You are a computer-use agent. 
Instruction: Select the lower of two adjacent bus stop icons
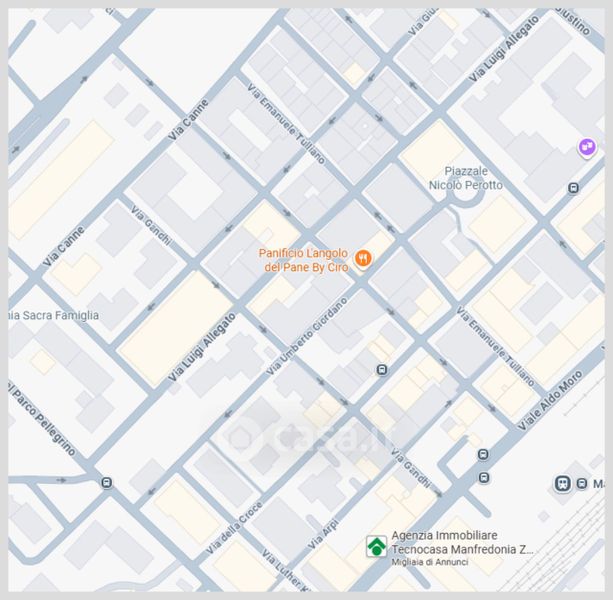point(484,477)
